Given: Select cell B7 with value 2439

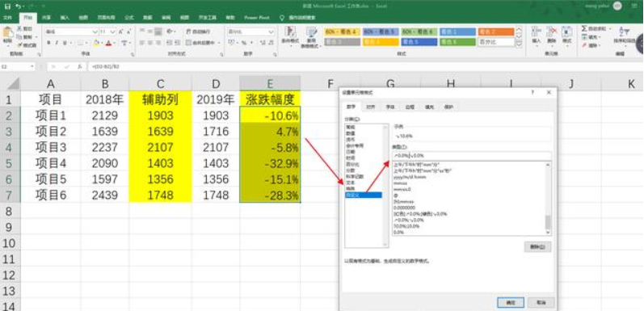Looking at the screenshot, I should (x=105, y=195).
